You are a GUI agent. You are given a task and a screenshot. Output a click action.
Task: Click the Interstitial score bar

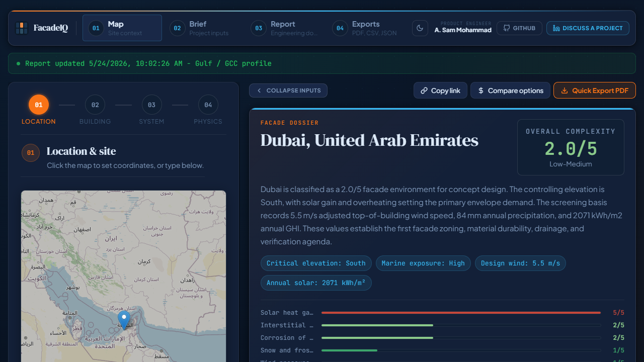461,325
